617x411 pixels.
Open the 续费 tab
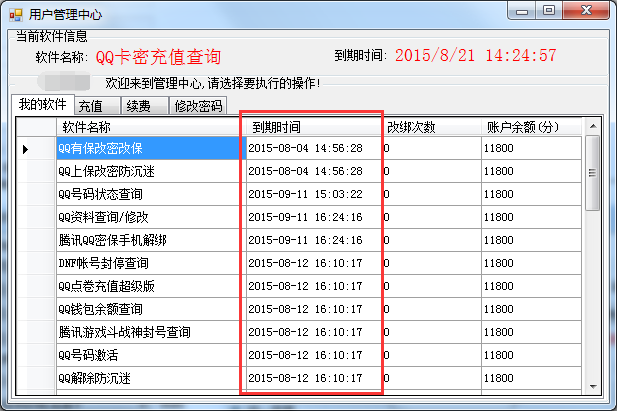click(x=145, y=106)
